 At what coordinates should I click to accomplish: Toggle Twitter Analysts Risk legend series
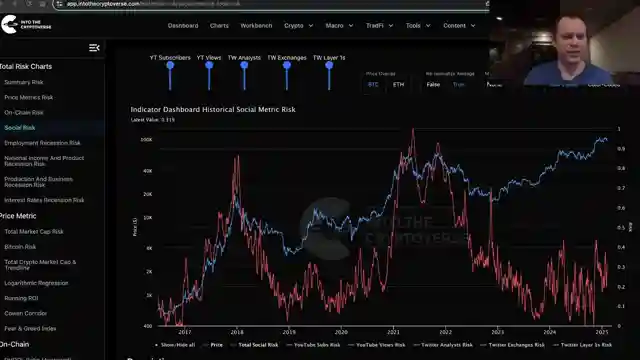pyautogui.click(x=443, y=345)
